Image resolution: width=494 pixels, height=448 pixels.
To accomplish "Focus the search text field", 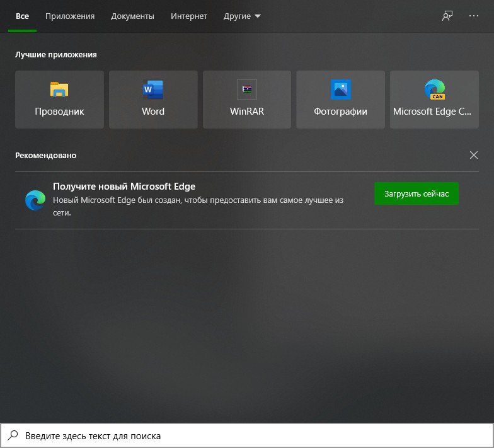I will click(x=247, y=435).
